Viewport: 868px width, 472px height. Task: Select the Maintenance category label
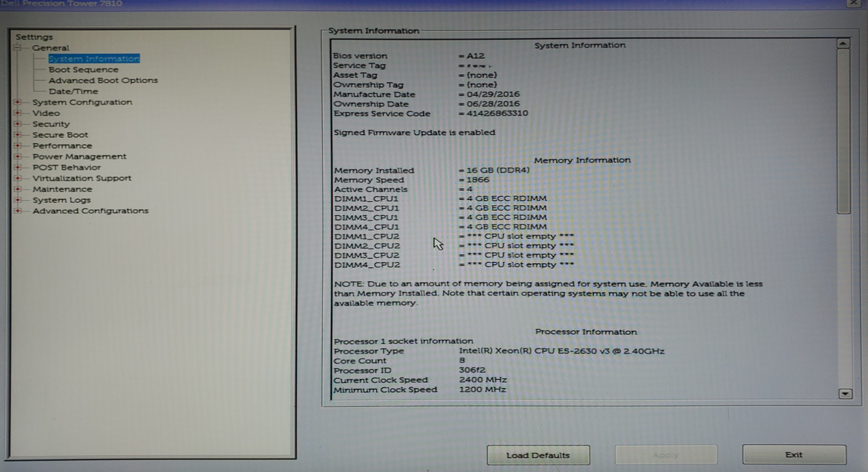tap(62, 189)
